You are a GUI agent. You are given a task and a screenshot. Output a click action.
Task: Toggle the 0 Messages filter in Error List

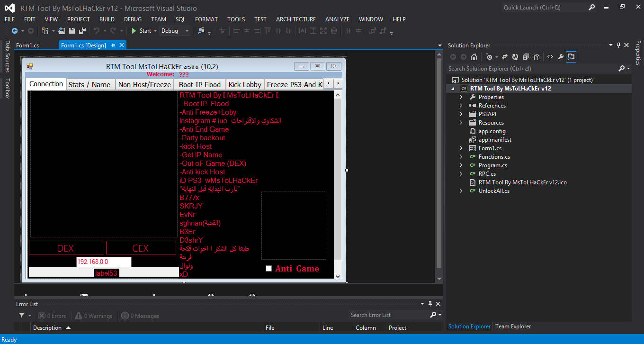click(140, 316)
